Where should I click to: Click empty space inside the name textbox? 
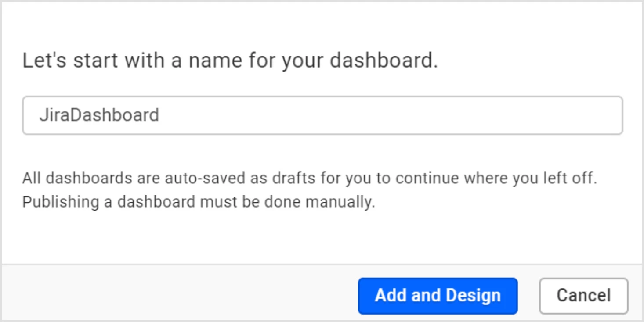[x=395, y=115]
